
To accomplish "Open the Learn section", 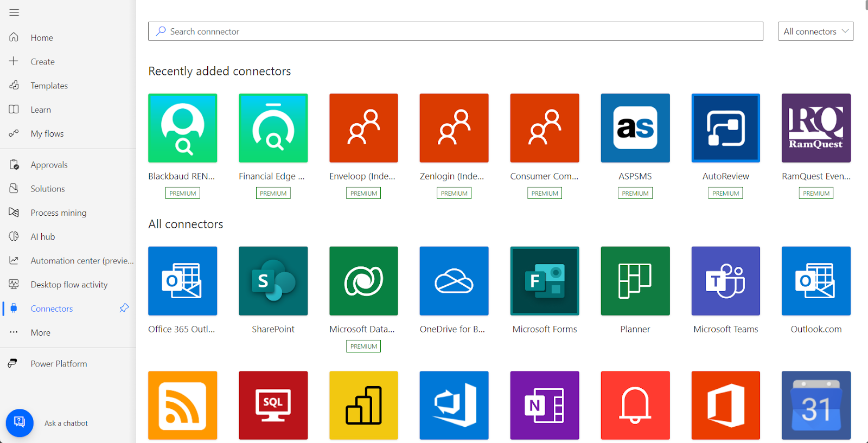I will pos(68,110).
